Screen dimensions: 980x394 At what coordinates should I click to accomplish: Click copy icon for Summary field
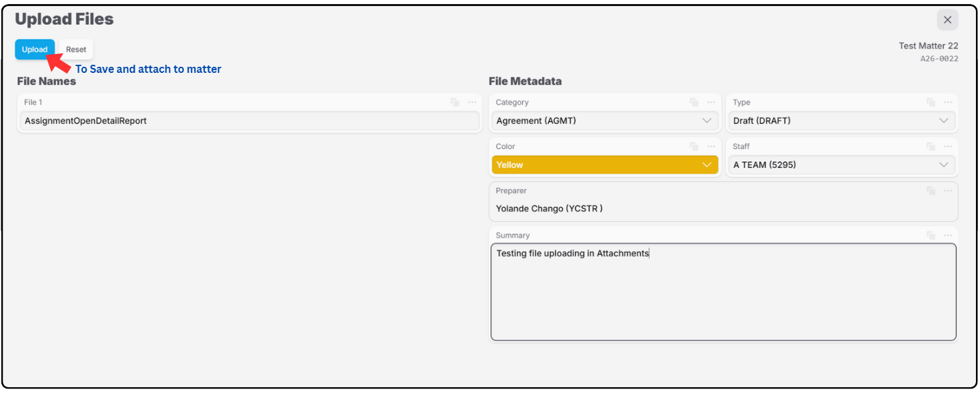coord(931,235)
